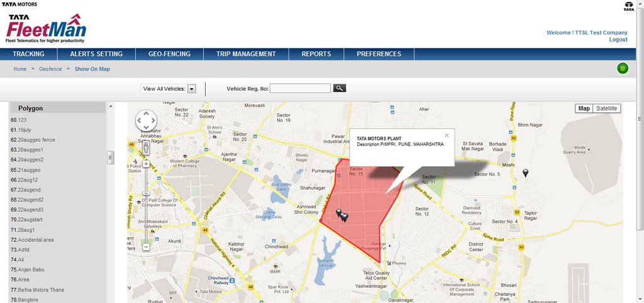Image resolution: width=644 pixels, height=303 pixels.
Task: Click the Polygon list header
Action: coord(57,108)
